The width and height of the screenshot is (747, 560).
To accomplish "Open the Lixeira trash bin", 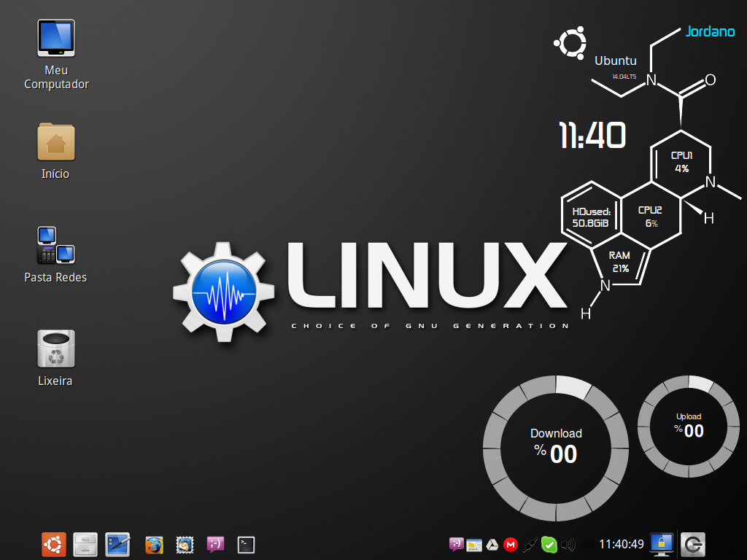I will [55, 358].
